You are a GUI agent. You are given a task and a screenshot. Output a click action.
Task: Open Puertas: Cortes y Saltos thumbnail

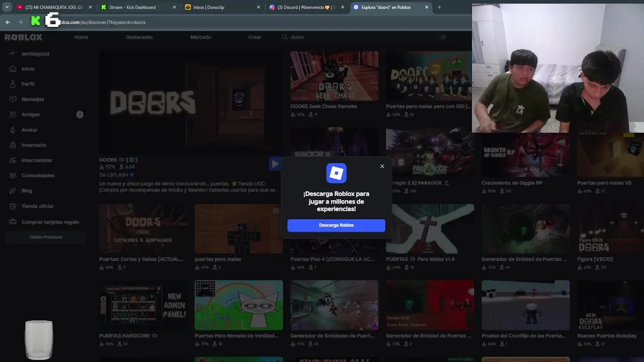point(143,229)
